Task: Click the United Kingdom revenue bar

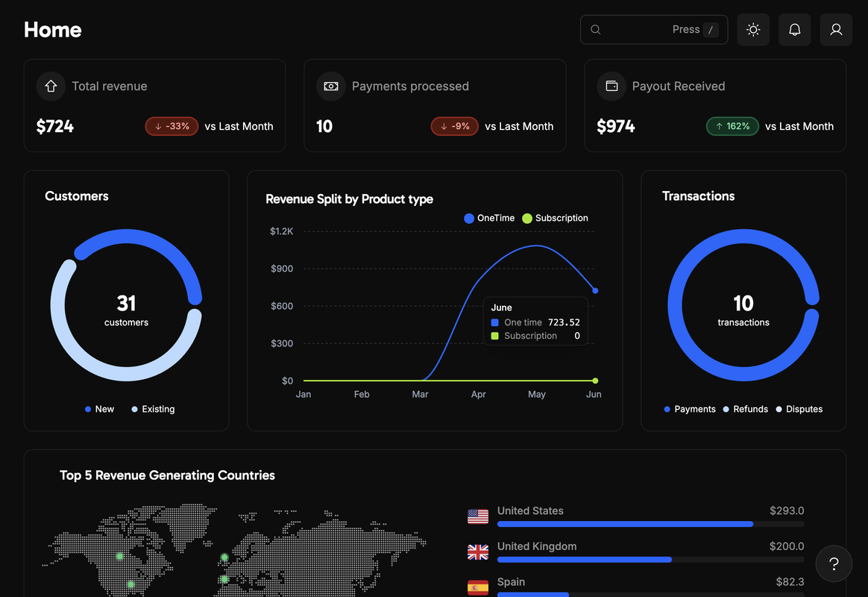Action: (650, 560)
